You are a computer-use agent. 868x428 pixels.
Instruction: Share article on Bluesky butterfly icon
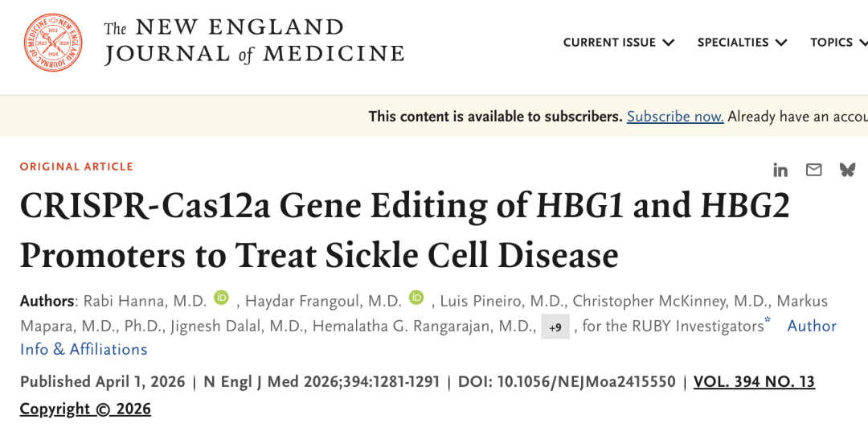click(847, 170)
